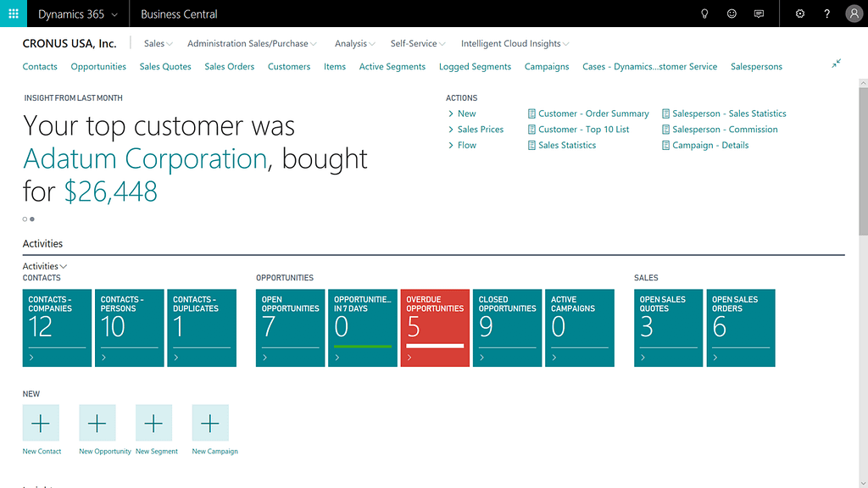This screenshot has height=488, width=868.
Task: Click the New Campaign plus tile
Action: click(210, 424)
